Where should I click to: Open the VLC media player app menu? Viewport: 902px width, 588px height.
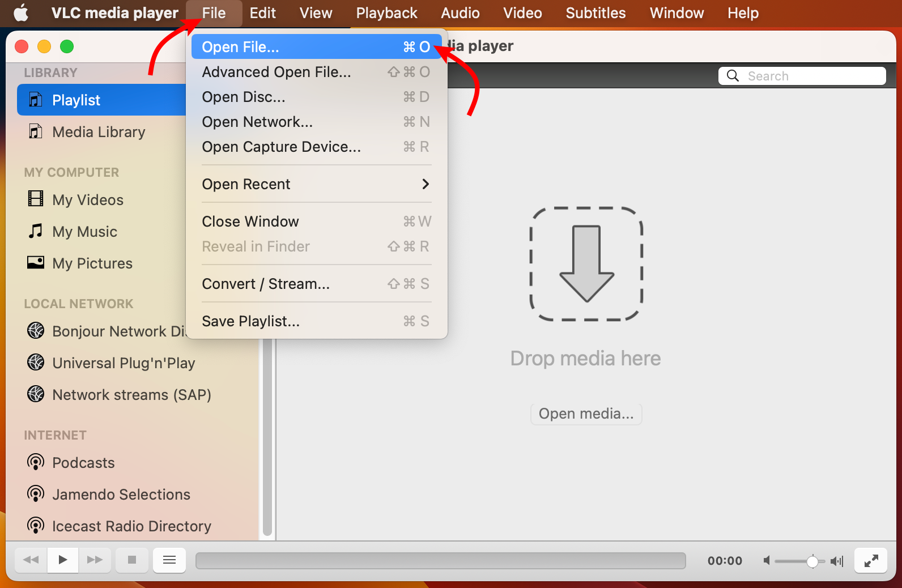(x=115, y=13)
